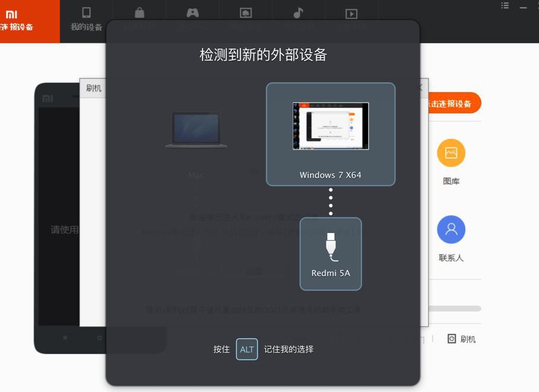Open the Contacts blue icon
This screenshot has width=539, height=392.
[451, 230]
